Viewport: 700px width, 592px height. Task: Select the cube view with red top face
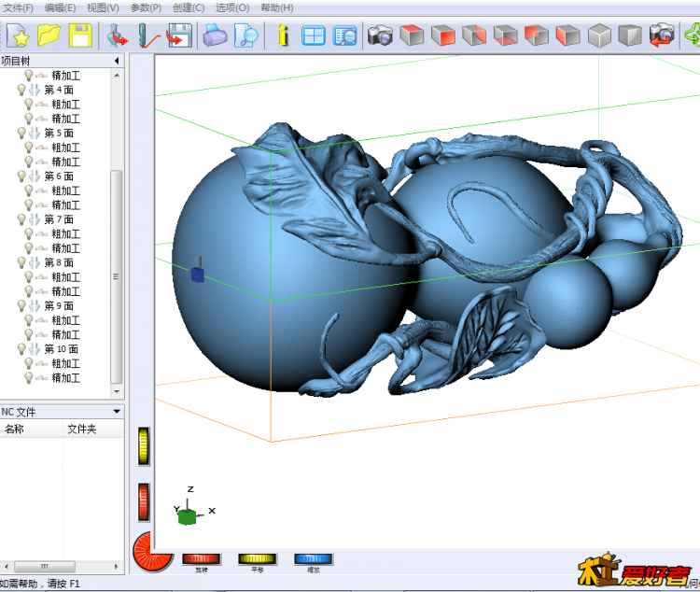coord(412,35)
